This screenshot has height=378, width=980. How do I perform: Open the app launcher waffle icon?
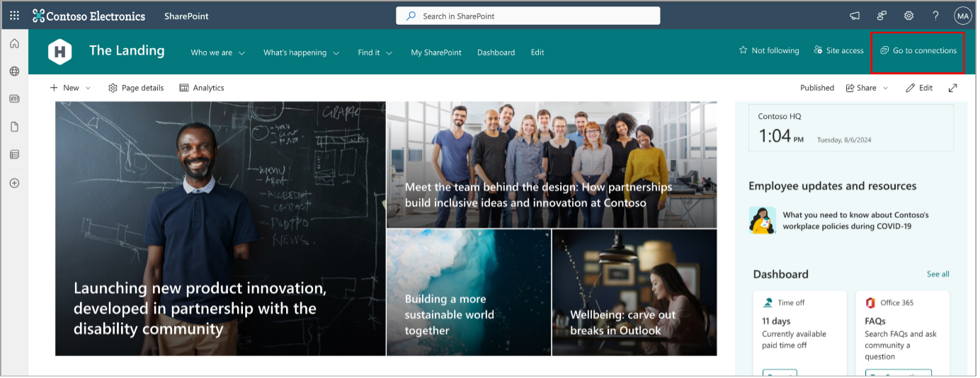14,16
